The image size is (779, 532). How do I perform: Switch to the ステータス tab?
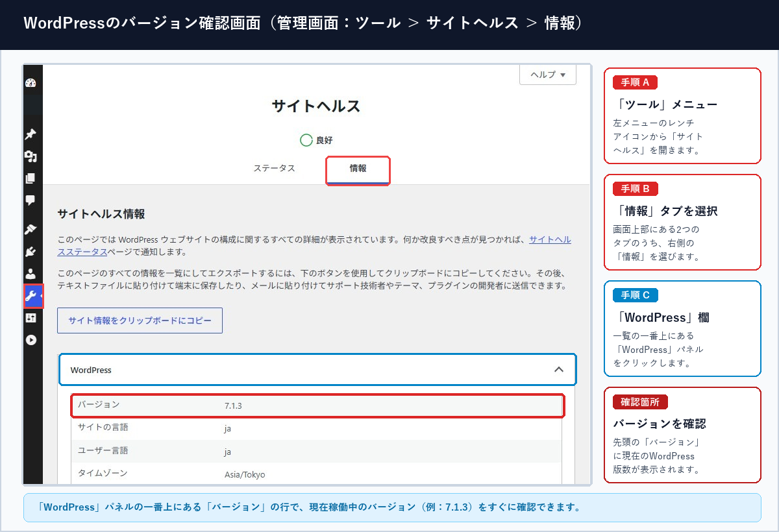click(x=274, y=168)
